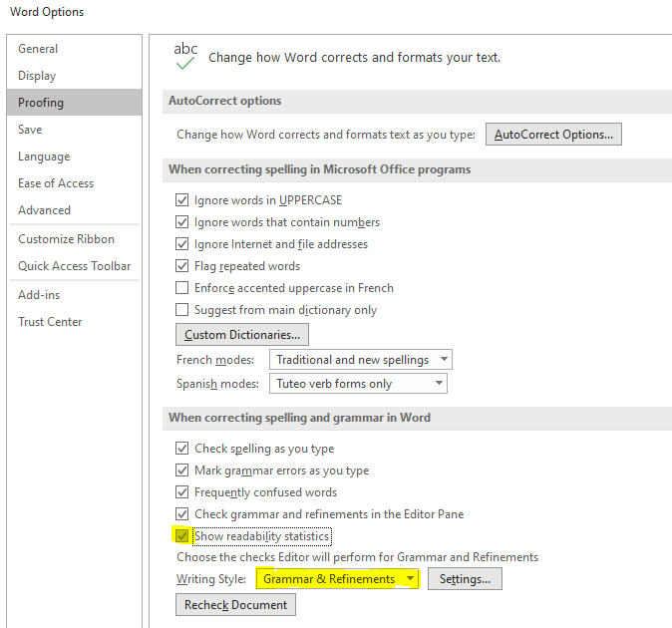Click the Spanish modes label
Viewport: 672px width, 628px height.
click(217, 384)
